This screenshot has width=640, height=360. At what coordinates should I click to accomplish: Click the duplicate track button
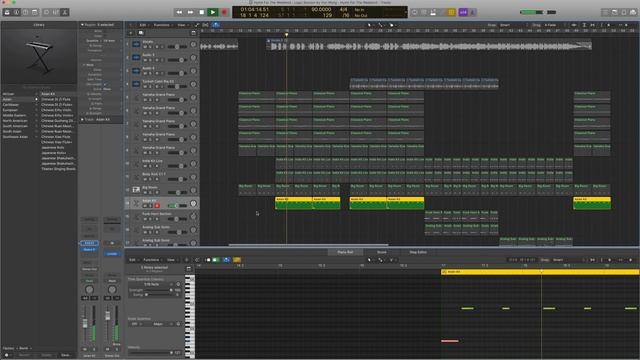click(141, 33)
